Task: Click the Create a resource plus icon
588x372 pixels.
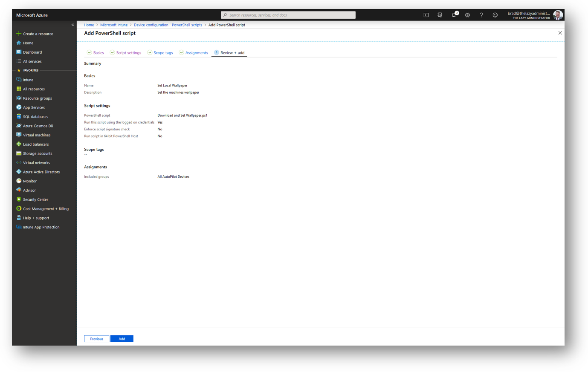Action: [19, 34]
